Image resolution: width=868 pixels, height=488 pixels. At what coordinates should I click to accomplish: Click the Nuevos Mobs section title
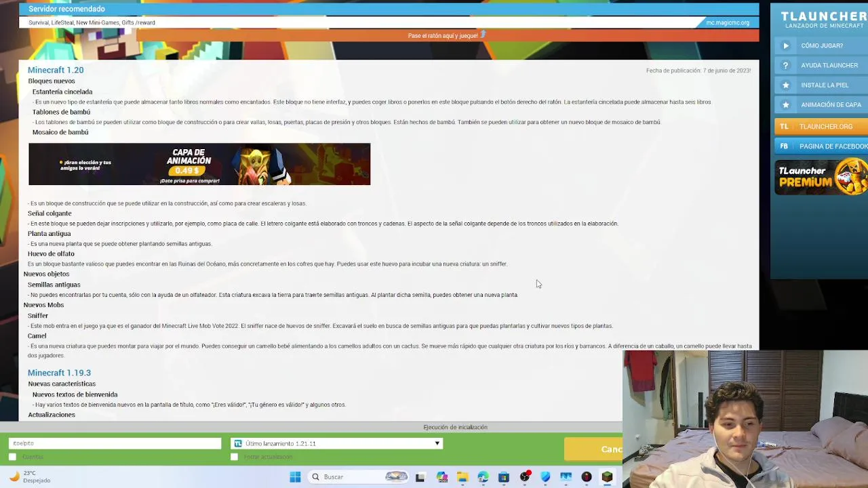pos(43,305)
